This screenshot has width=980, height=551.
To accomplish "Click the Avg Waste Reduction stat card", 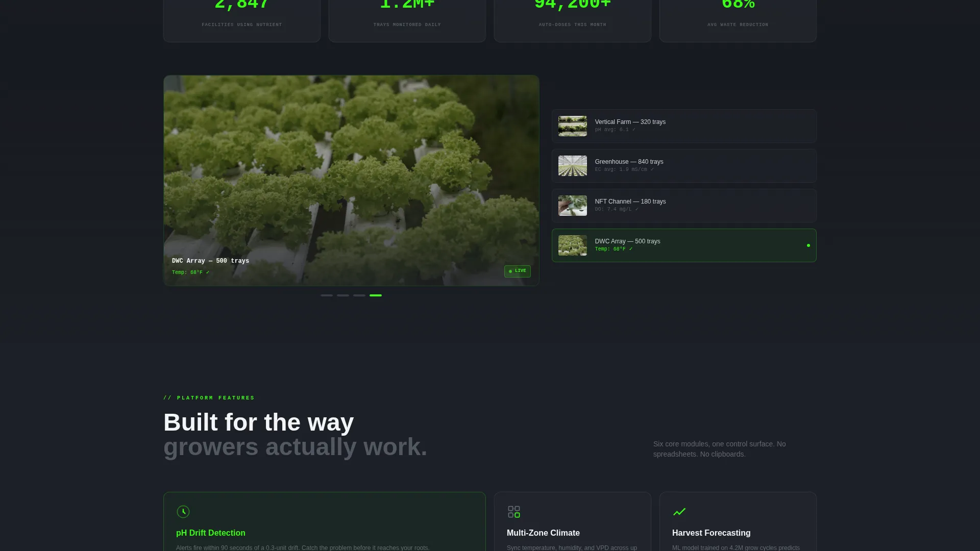I will tap(738, 20).
